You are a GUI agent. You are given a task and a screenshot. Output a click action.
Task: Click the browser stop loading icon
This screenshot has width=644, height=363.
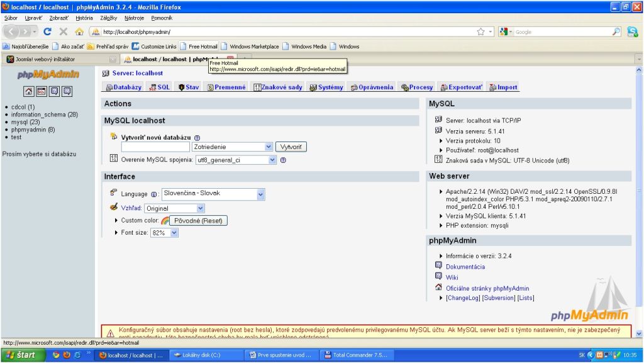pos(64,31)
